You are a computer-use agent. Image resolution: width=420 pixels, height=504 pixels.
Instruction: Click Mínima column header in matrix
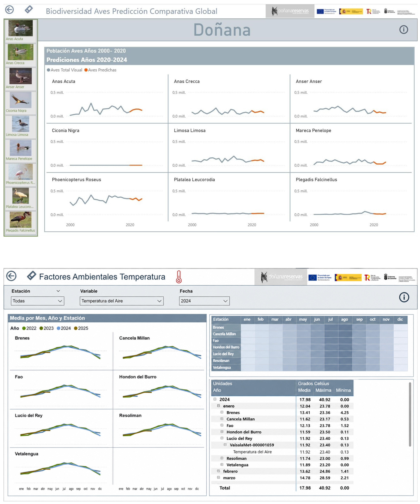click(343, 390)
